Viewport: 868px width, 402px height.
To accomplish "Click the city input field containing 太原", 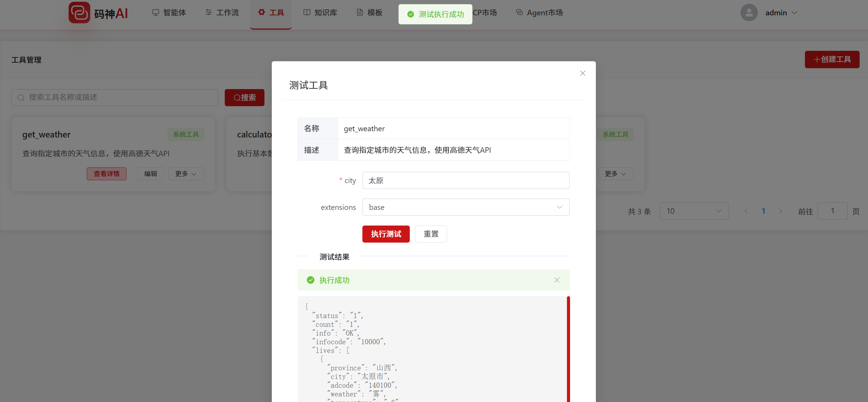I will [x=466, y=181].
